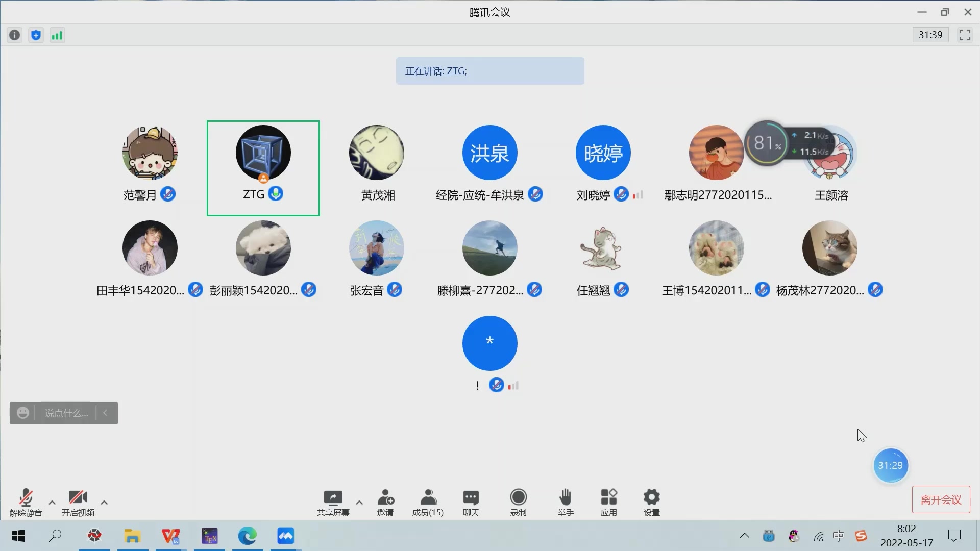Expand the screen share options arrow
Screen dimensions: 980x551
[x=359, y=503]
